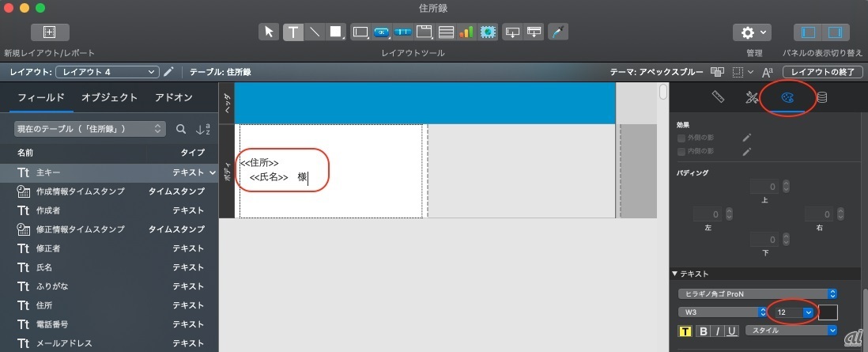Open the Position ruler inspector tab
This screenshot has width=868, height=352.
click(718, 97)
